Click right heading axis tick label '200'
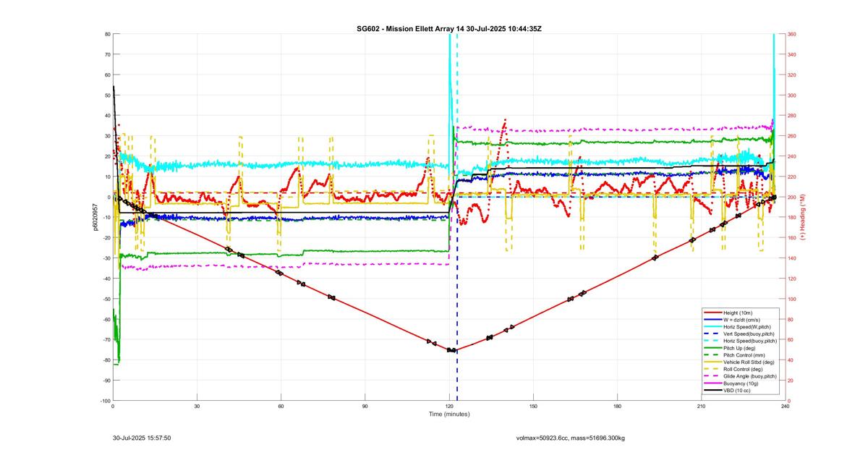 coord(792,197)
